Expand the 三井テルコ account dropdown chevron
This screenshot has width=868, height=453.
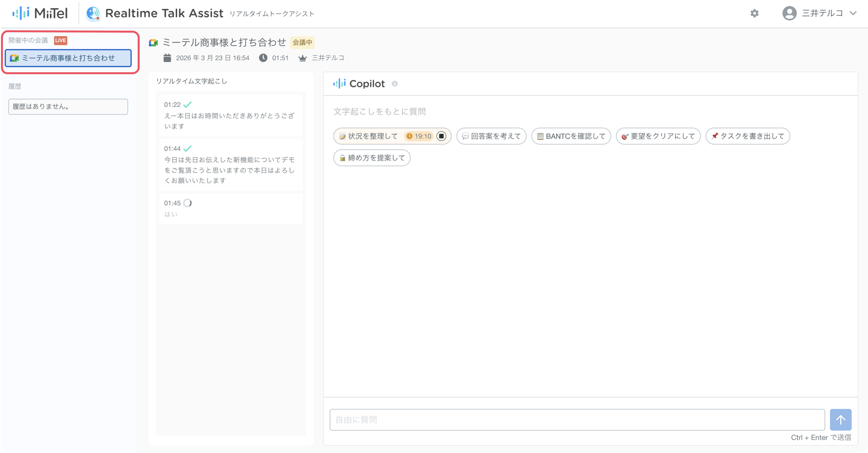pyautogui.click(x=853, y=13)
